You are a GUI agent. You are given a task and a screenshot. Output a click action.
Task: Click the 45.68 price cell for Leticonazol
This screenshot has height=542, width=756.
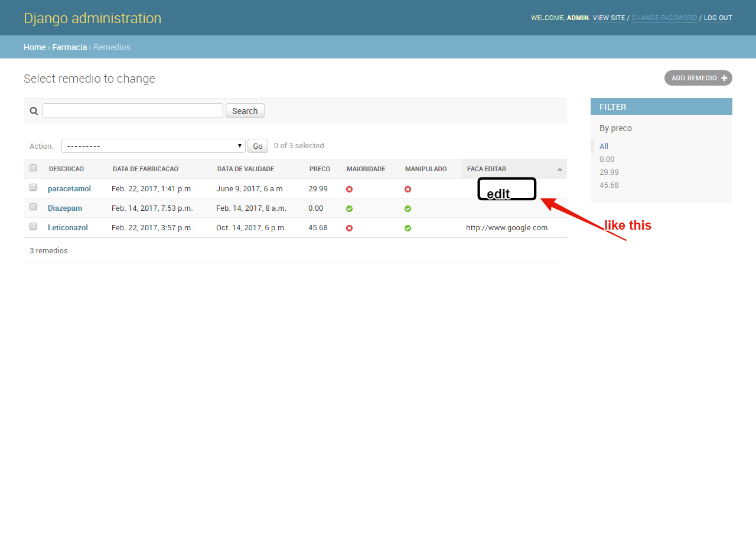[x=318, y=228]
